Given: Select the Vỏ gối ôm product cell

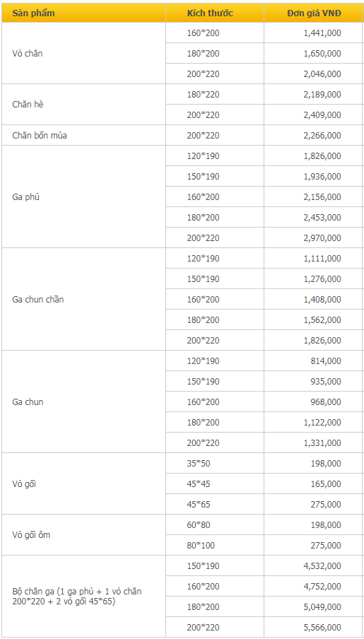Looking at the screenshot, I should 84,535.
